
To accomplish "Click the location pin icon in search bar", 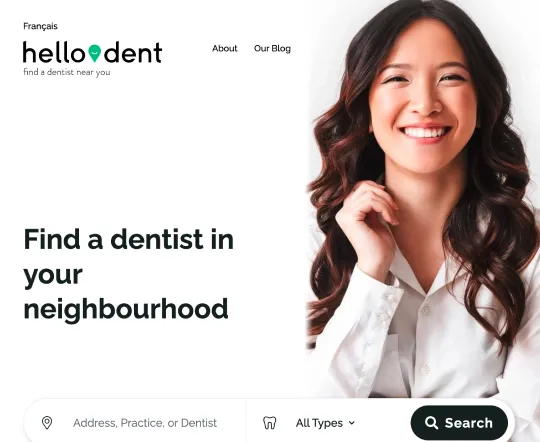I will click(47, 423).
